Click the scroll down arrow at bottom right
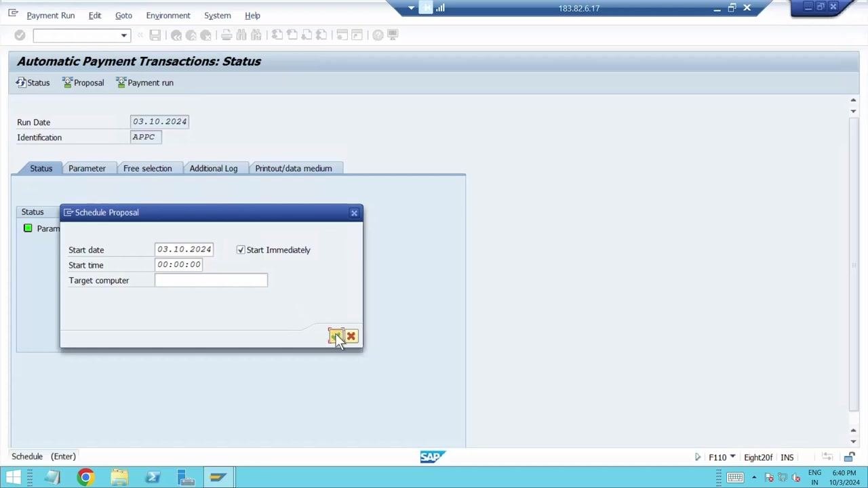This screenshot has height=488, width=868. (x=853, y=441)
